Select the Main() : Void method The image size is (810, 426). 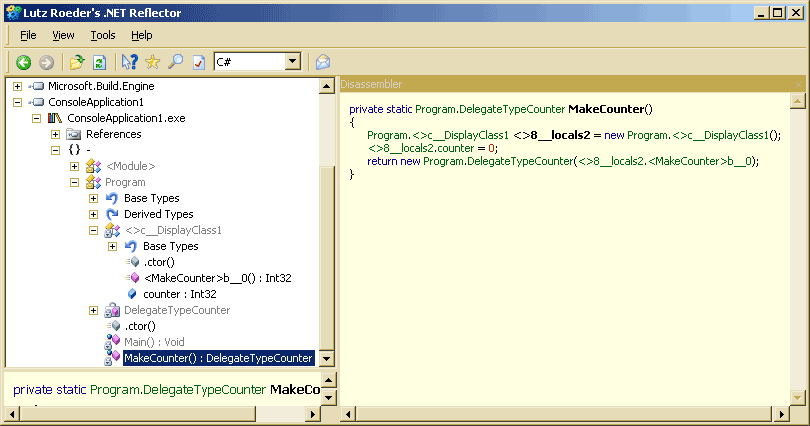click(x=157, y=342)
